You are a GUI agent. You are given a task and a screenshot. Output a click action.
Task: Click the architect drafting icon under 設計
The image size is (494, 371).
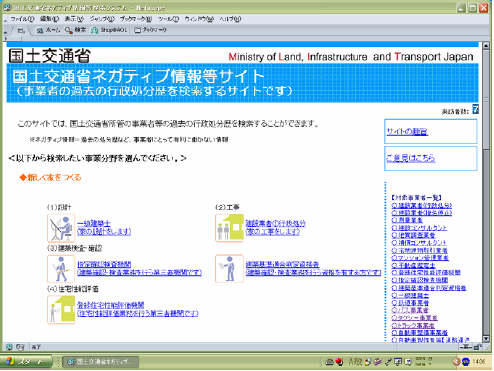[61, 228]
